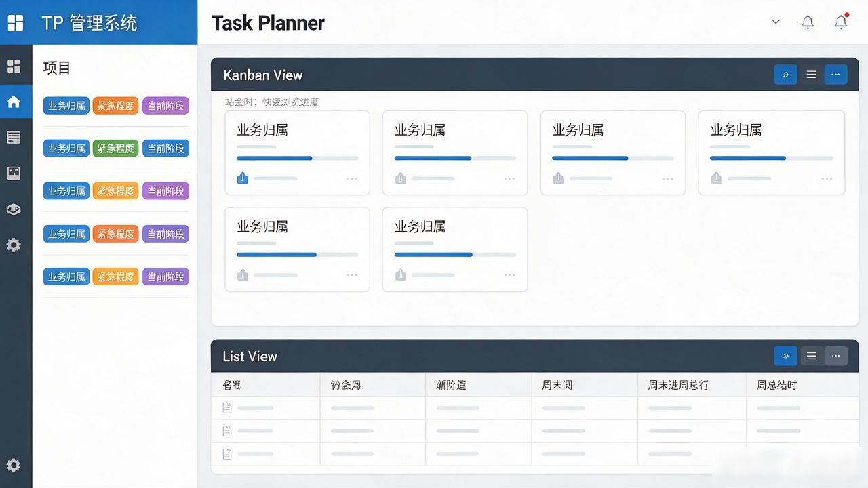
Task: Open the gear icon just below the eye icon
Action: (x=14, y=245)
